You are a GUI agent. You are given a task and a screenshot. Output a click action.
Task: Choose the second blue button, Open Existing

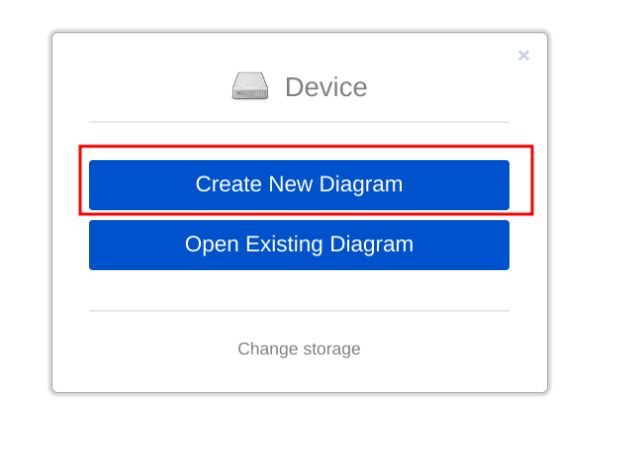[x=298, y=245]
